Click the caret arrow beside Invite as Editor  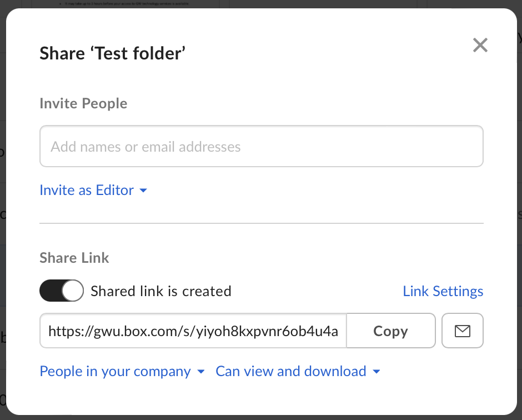pos(143,191)
